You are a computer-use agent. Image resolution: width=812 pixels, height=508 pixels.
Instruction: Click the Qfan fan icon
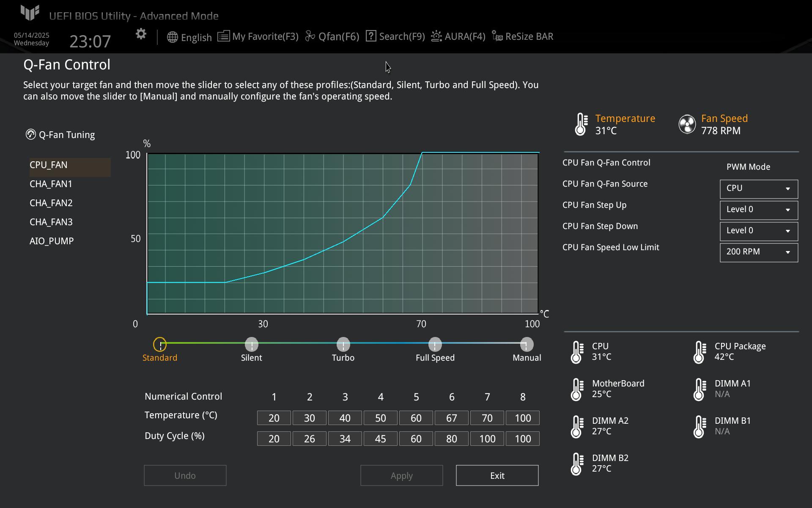coord(310,36)
